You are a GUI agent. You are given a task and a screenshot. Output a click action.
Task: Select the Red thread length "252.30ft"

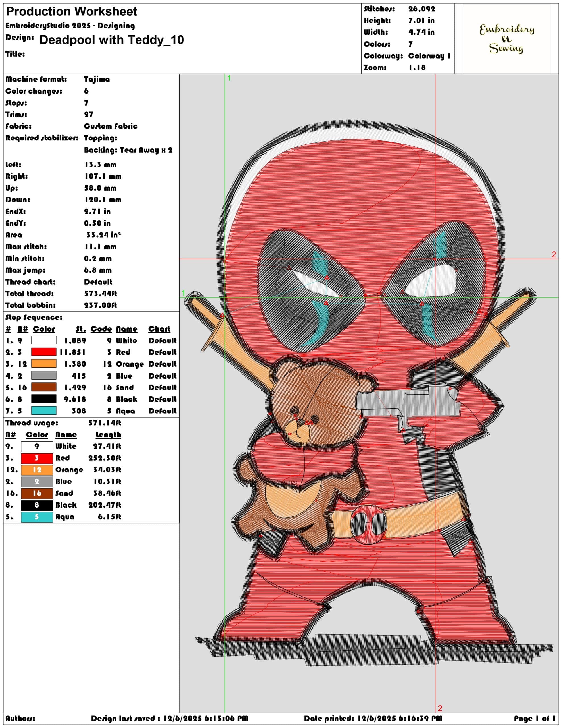(105, 458)
